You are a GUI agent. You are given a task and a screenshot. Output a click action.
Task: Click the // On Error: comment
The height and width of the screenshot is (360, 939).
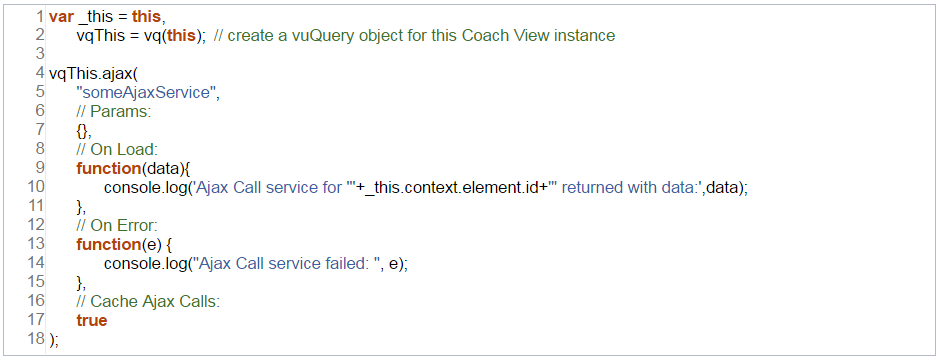117,225
